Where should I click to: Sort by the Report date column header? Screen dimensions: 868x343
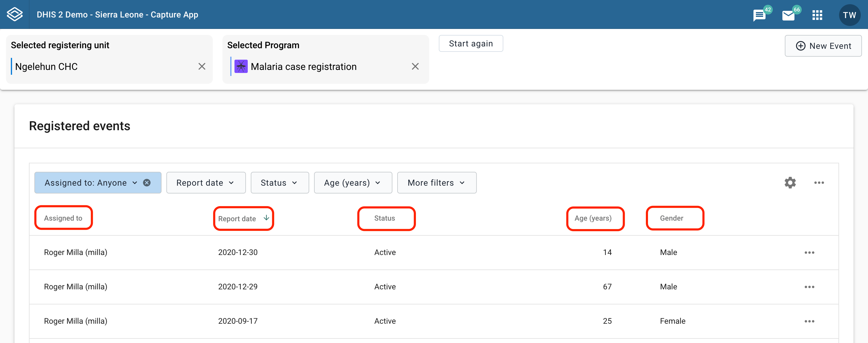coord(237,219)
